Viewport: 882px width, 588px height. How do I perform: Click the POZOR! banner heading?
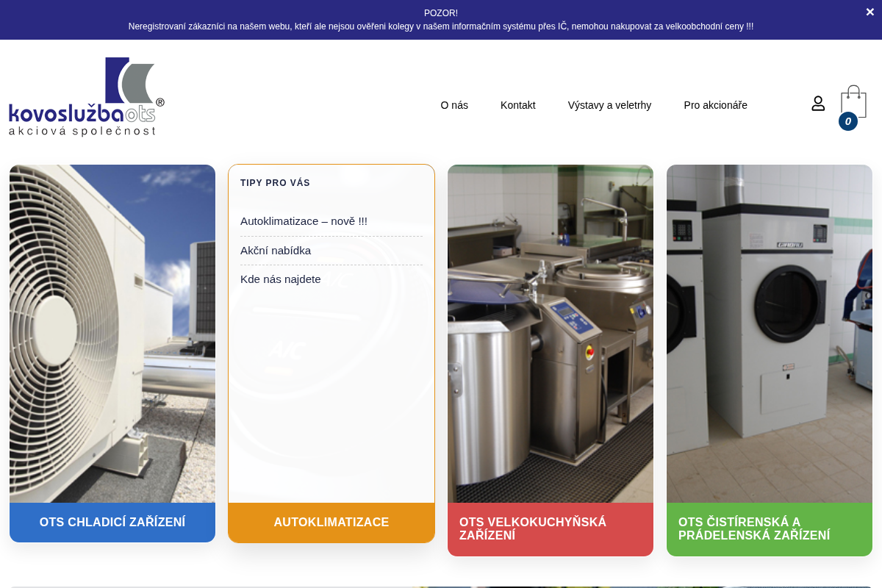(x=441, y=13)
